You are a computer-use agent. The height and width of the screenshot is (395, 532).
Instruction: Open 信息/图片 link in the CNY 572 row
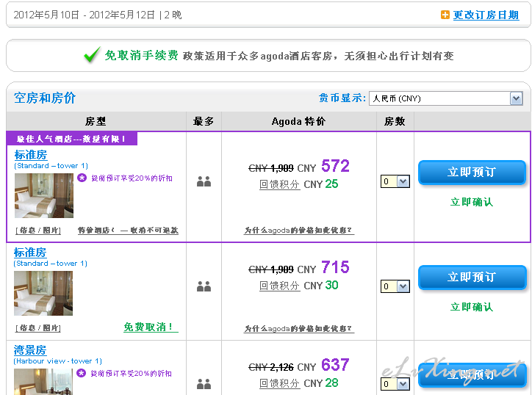click(38, 231)
